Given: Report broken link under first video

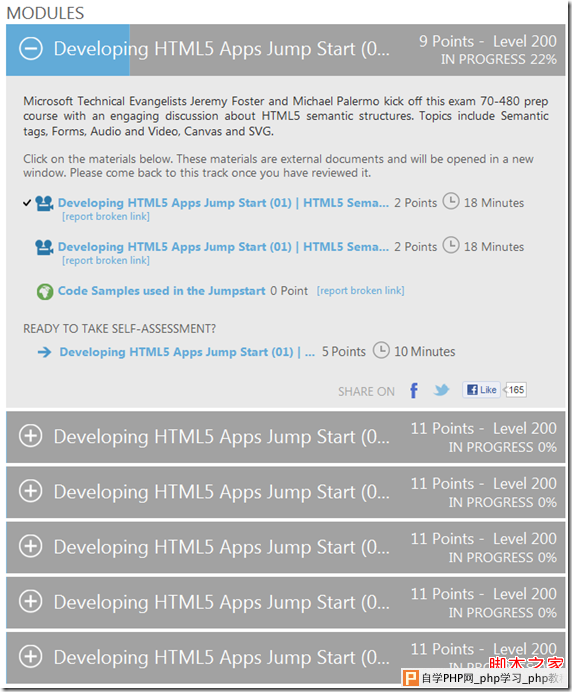Looking at the screenshot, I should 106,216.
